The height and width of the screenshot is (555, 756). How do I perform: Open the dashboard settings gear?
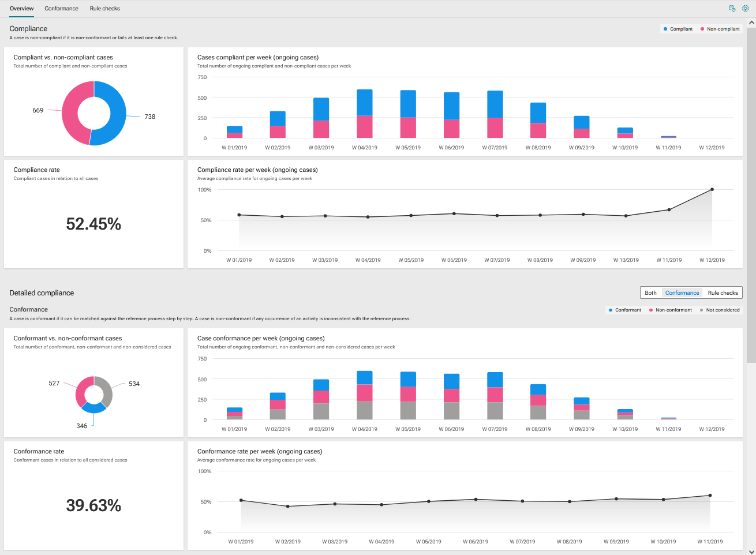[x=745, y=9]
